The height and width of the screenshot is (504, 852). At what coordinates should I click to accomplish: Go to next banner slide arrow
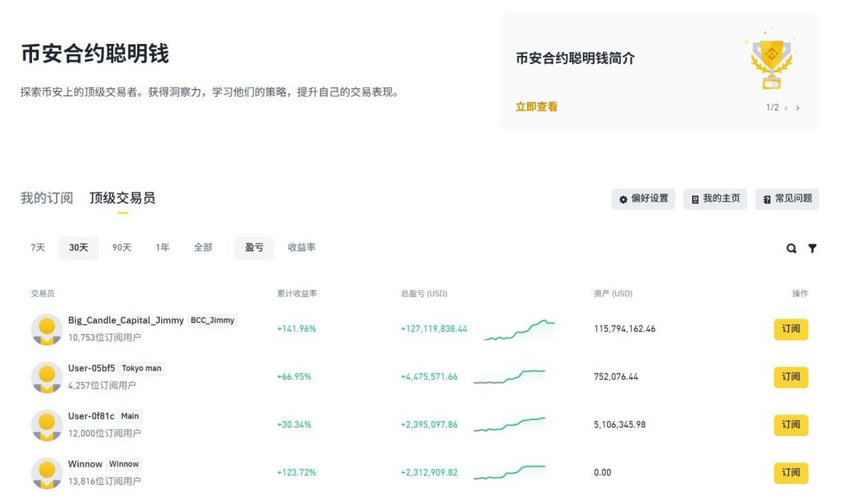pyautogui.click(x=797, y=108)
